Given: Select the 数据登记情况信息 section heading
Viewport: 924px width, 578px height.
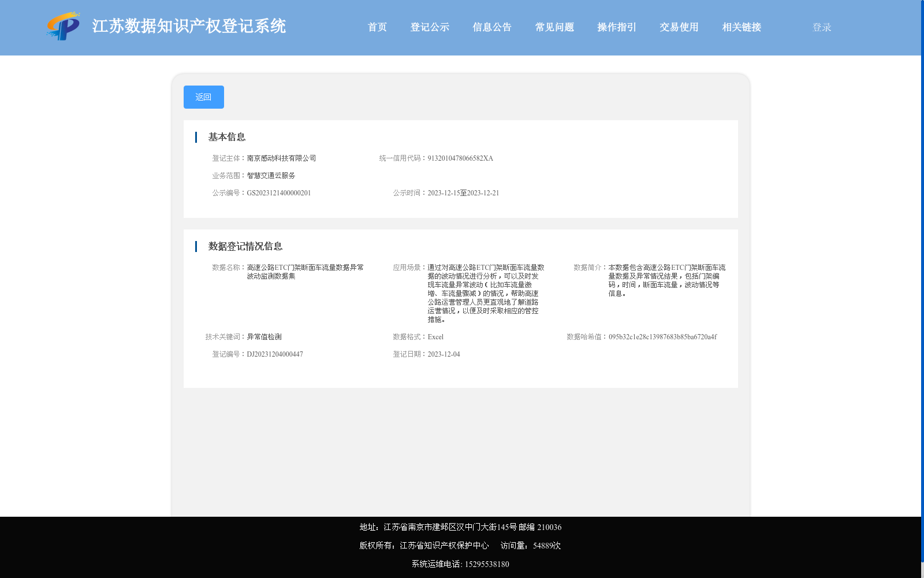Looking at the screenshot, I should (245, 246).
